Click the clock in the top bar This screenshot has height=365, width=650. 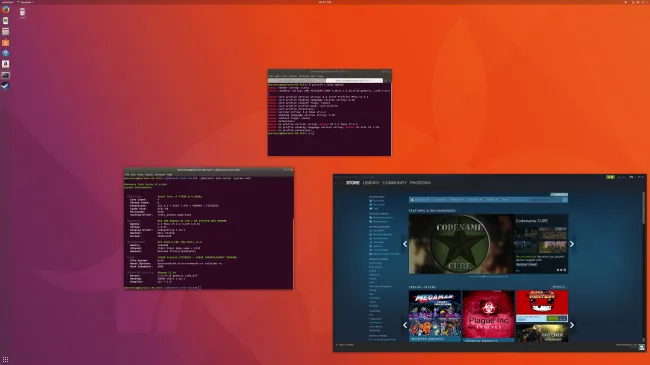325,2
